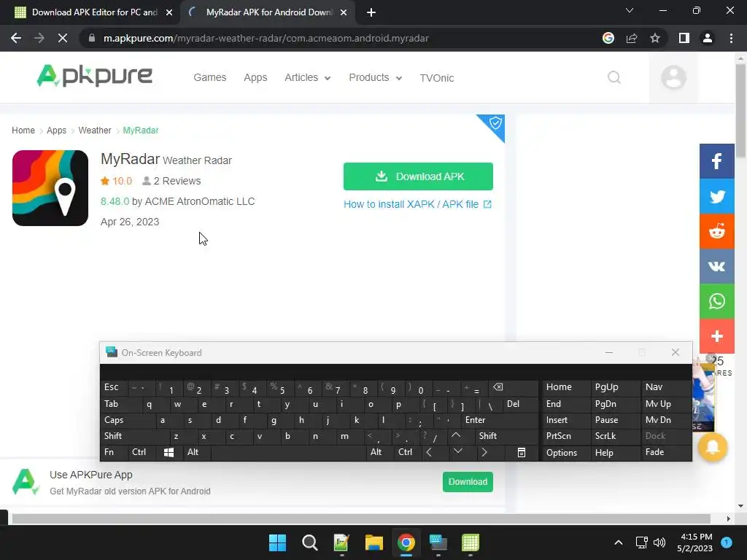Click Options key on On-Screen Keyboard
Image resolution: width=747 pixels, height=560 pixels.
pos(565,452)
